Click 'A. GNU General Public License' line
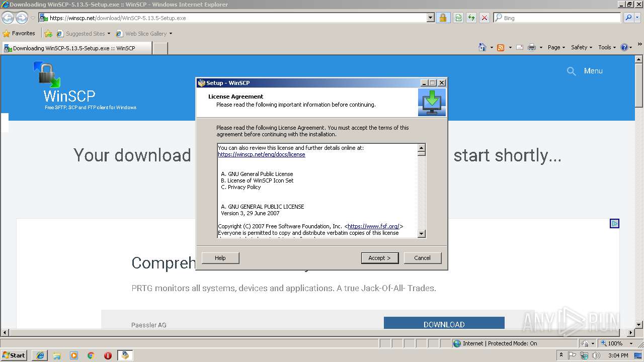This screenshot has height=362, width=644. 257,174
